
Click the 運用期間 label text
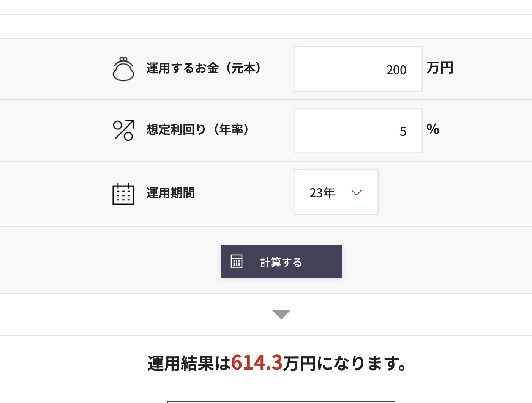(170, 193)
